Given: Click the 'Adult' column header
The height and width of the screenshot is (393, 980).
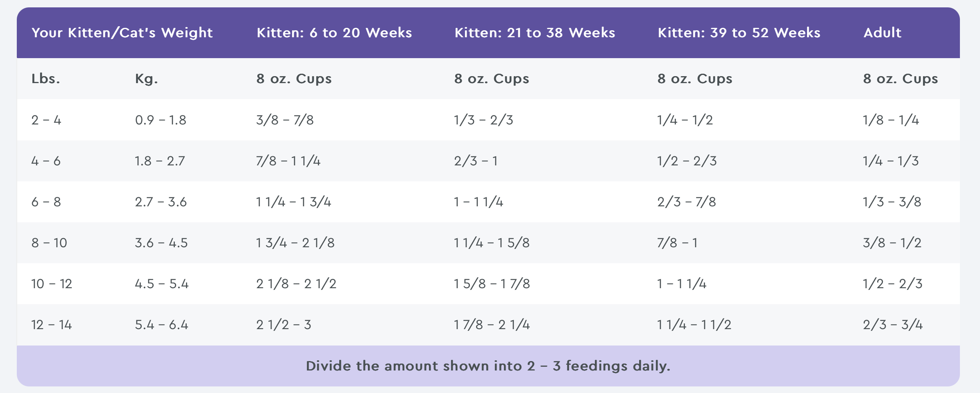Looking at the screenshot, I should pos(882,33).
